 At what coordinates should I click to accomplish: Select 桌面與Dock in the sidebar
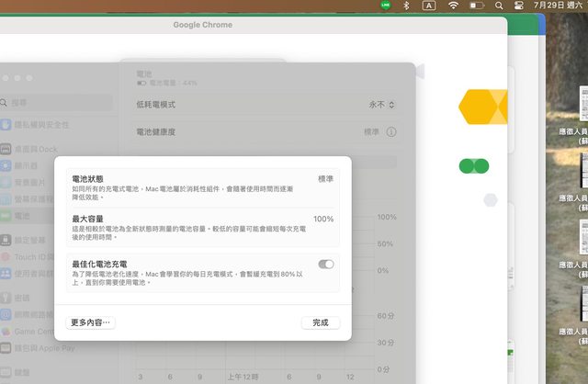(35, 149)
